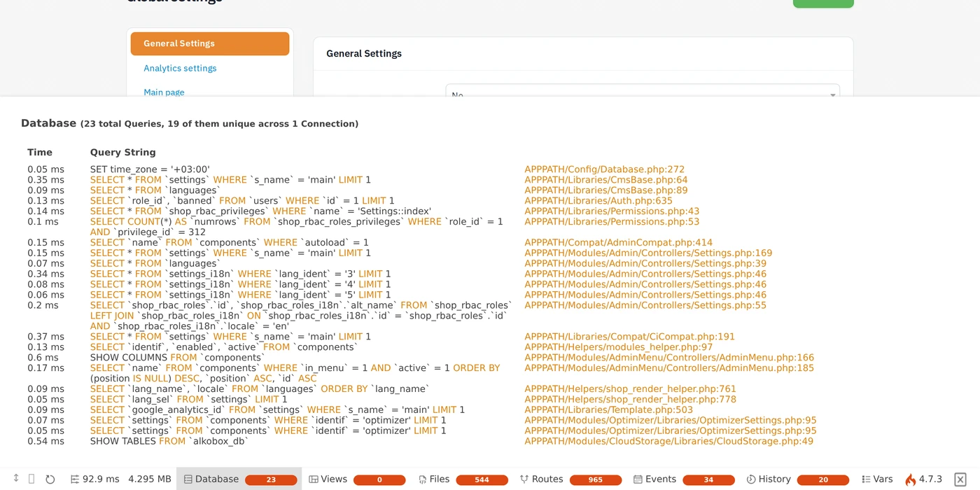Open the 92.9 ms timeline tab
The width and height of the screenshot is (980, 490).
point(95,479)
